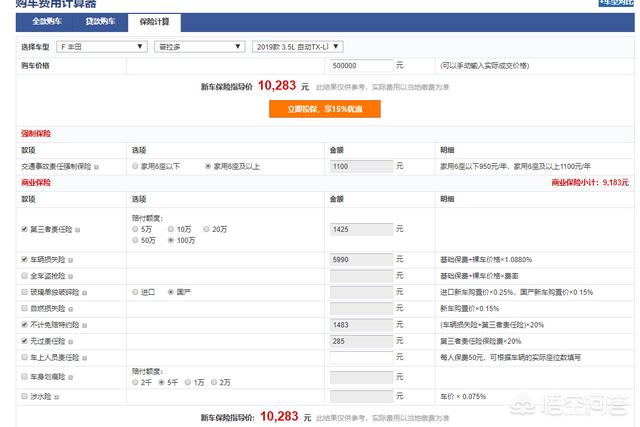This screenshot has width=640, height=427.
Task: Pick 2千 scratch coverage amount
Action: click(x=135, y=382)
